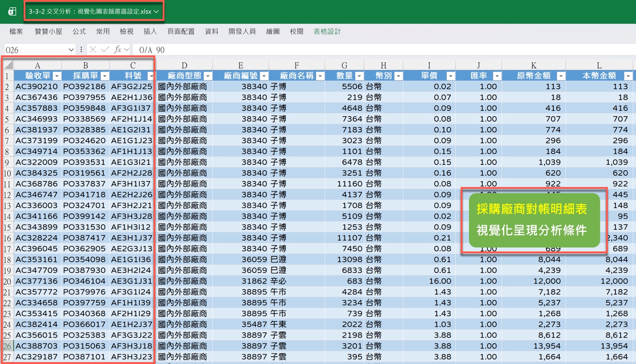Open filter dropdown for 驗收單 column
Image resolution: width=636 pixels, height=364 pixels.
pos(57,76)
